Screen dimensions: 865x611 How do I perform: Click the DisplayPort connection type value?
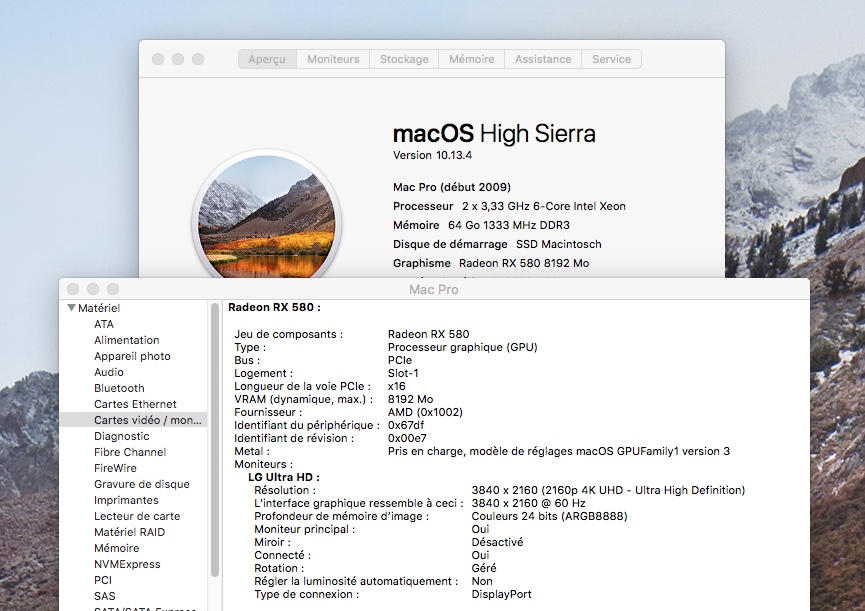pos(501,594)
